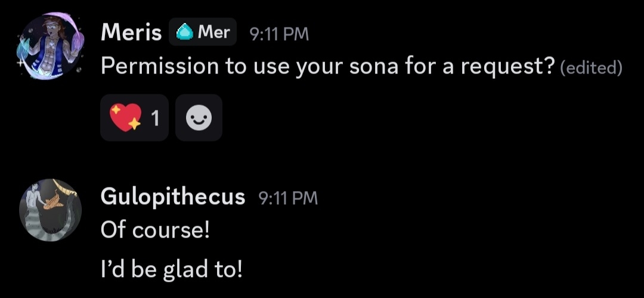Click the sparkling heart reaction emoji
This screenshot has height=298, width=644.
click(125, 118)
